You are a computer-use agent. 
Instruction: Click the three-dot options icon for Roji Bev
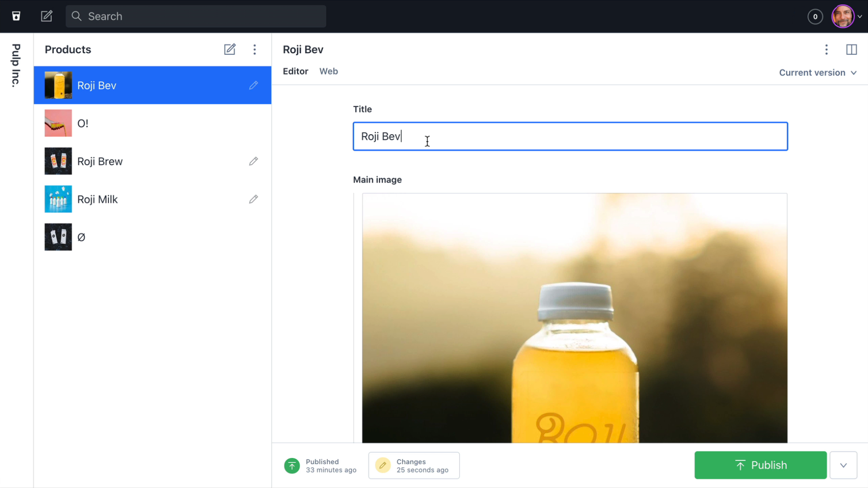pos(827,49)
